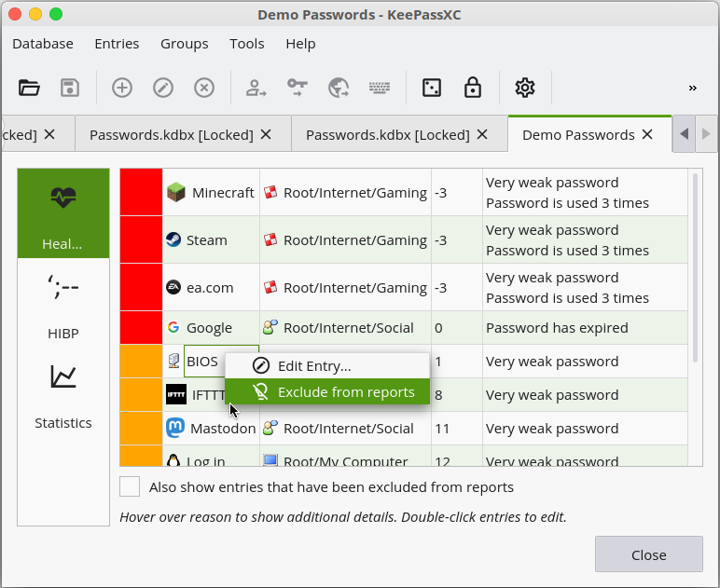Click the delete entry X toolbar icon

204,88
